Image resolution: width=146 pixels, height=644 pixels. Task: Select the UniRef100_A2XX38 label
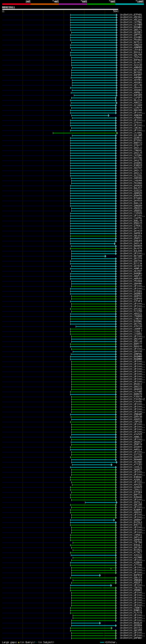click(131, 65)
